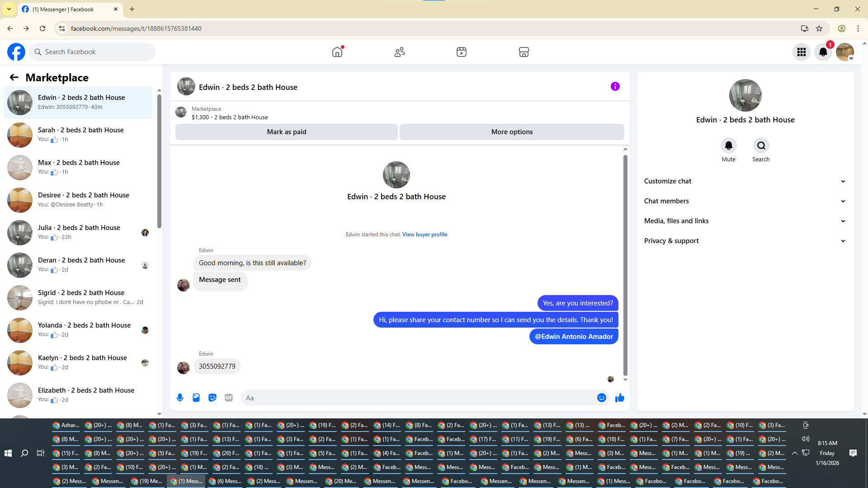
Task: Open the emoji picker in the message box
Action: tap(601, 398)
